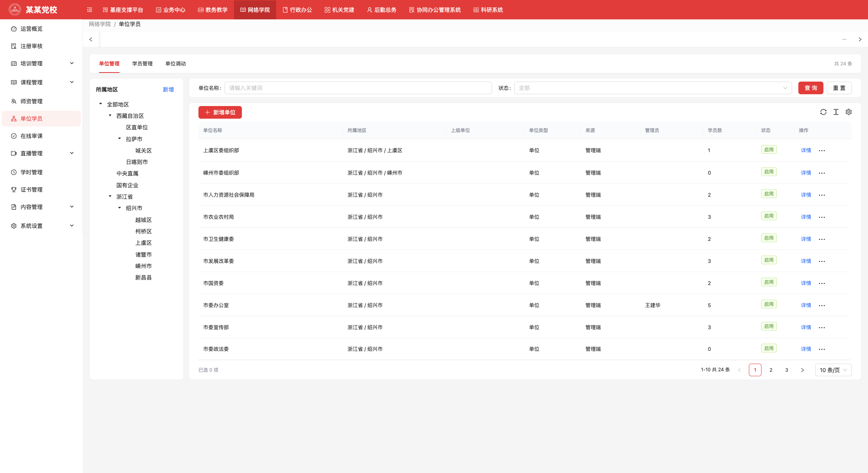The height and width of the screenshot is (473, 868).
Task: Open the table density icon
Action: [836, 112]
